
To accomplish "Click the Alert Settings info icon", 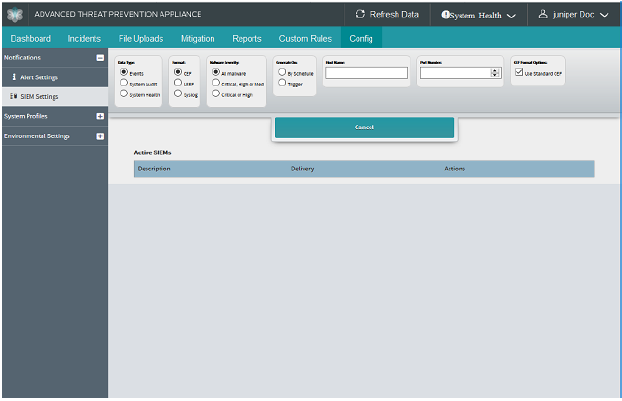I will [x=14, y=77].
